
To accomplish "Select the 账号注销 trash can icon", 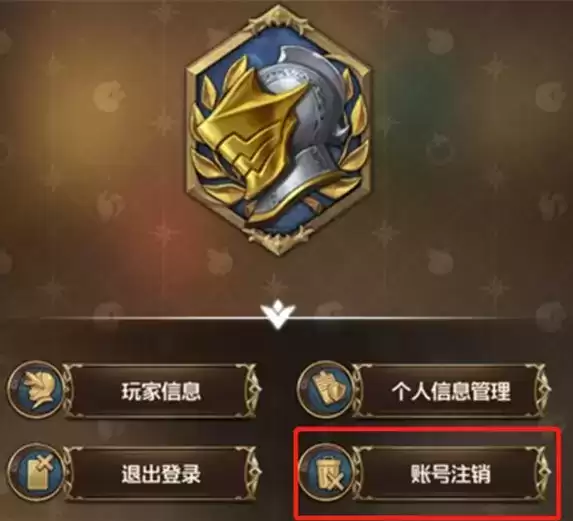I will coord(325,472).
